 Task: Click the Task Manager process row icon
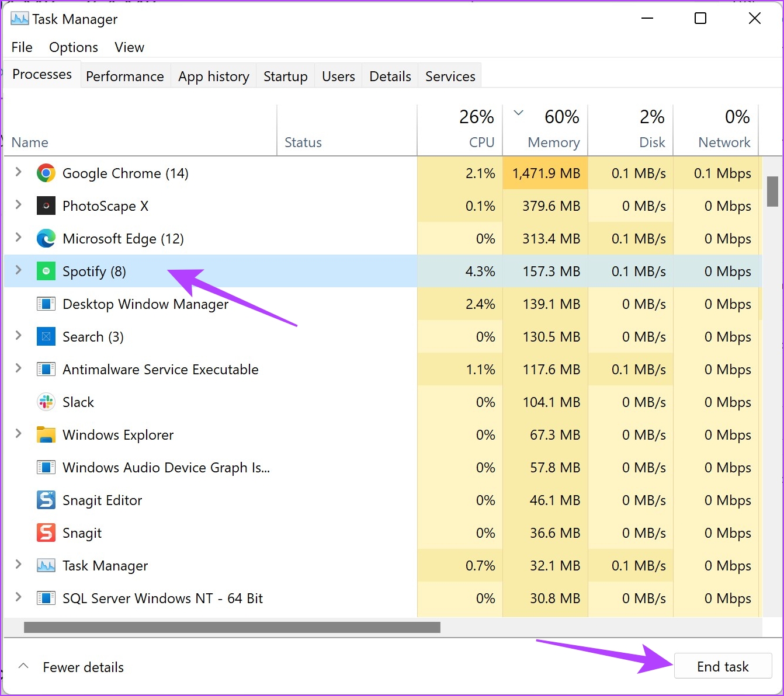(x=46, y=566)
